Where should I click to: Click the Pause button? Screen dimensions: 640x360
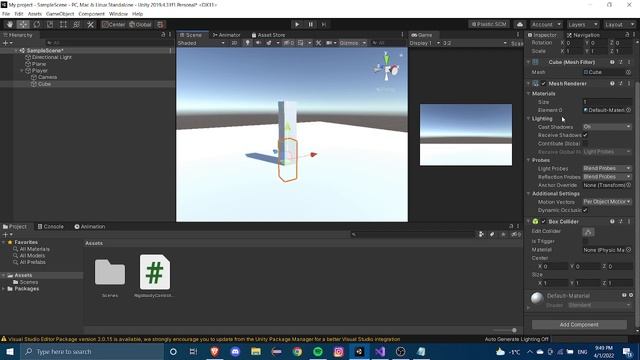pos(311,24)
